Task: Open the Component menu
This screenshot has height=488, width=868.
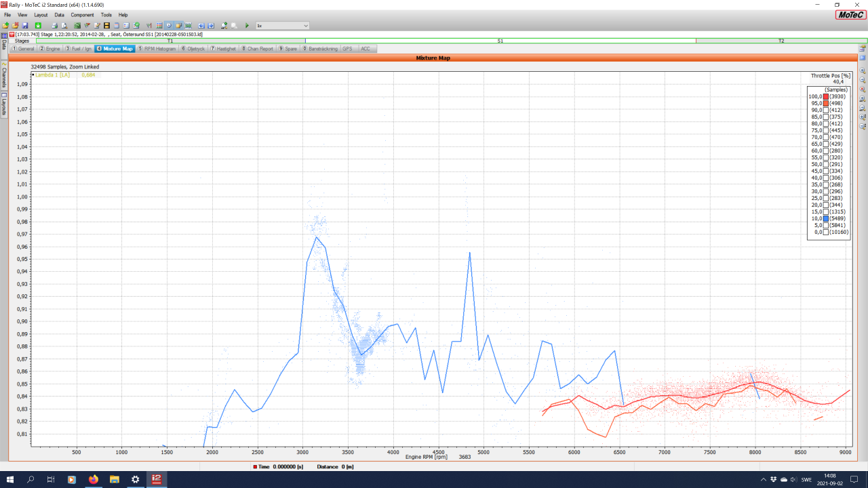Action: [x=82, y=14]
